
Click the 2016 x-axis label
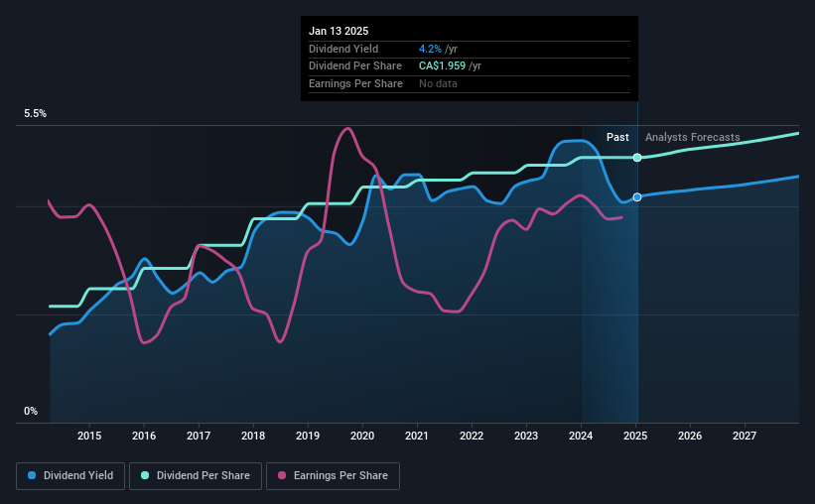click(x=144, y=436)
